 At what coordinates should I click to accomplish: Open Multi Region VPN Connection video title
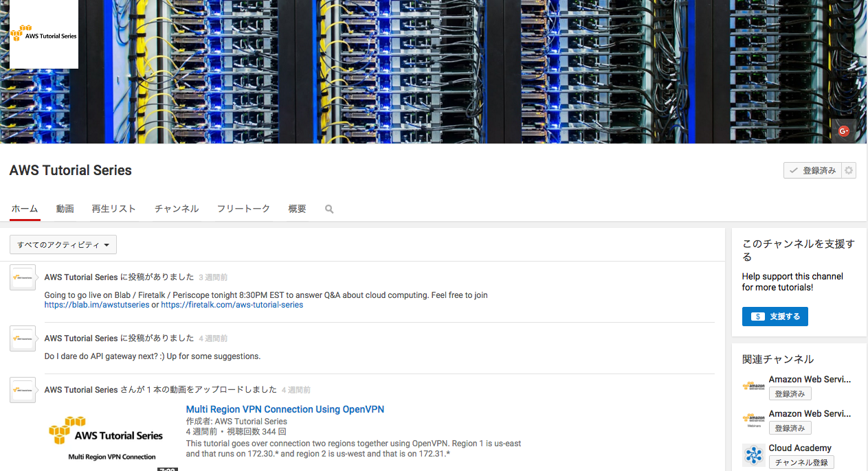[285, 409]
